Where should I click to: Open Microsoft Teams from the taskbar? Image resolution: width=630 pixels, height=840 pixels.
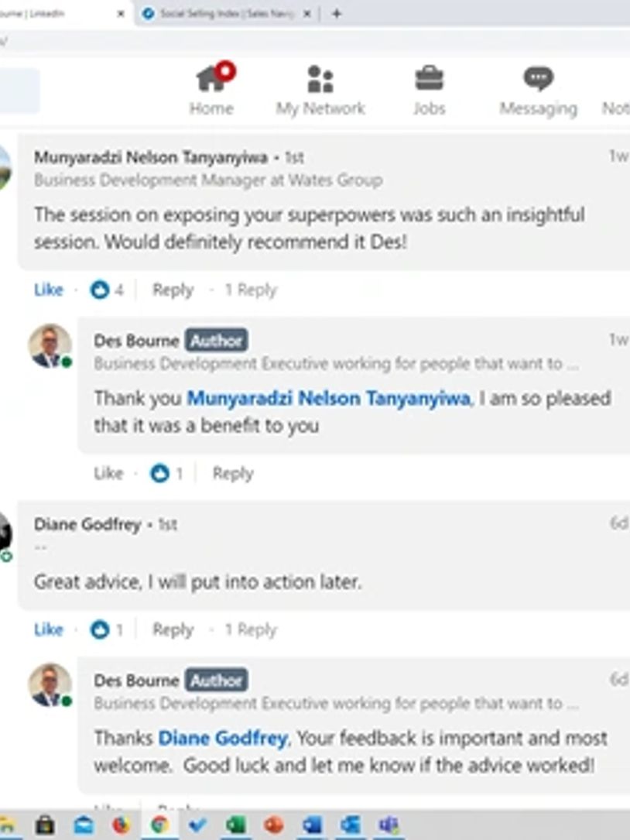[388, 825]
